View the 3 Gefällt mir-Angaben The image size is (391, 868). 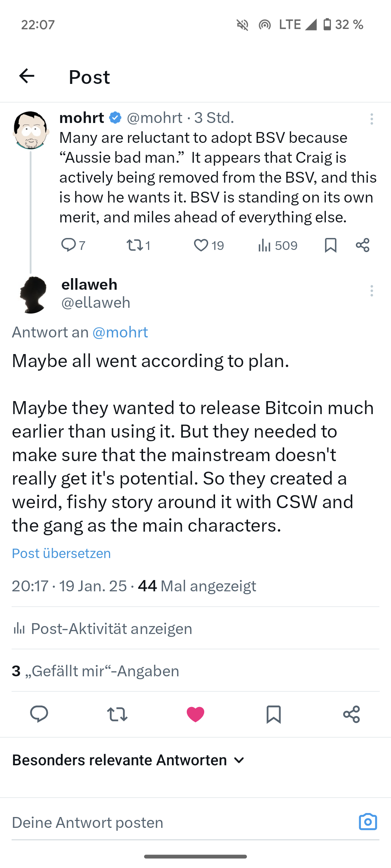[96, 671]
